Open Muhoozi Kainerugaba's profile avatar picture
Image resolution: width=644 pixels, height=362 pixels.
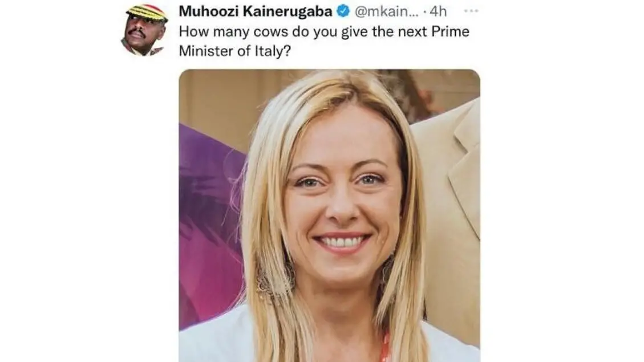point(144,30)
